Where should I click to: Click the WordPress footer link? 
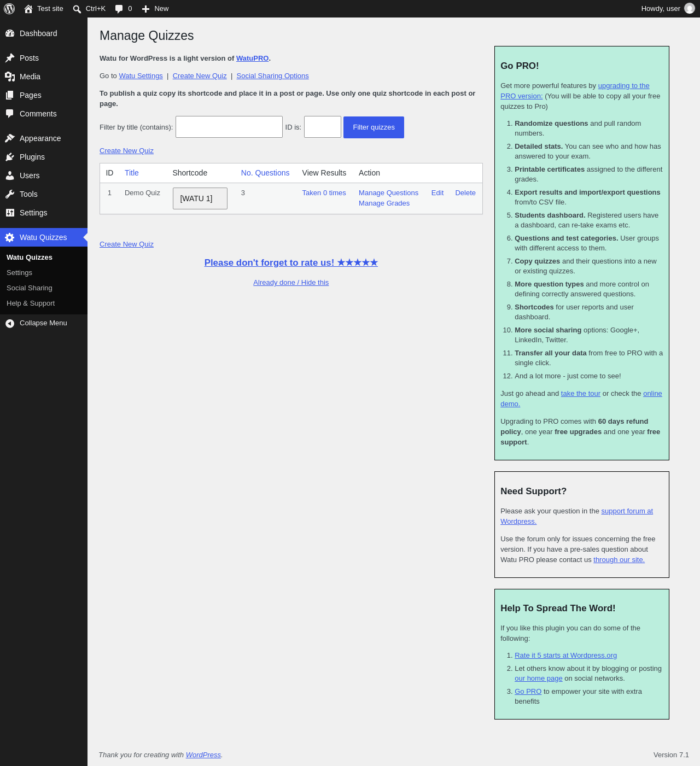(x=203, y=755)
